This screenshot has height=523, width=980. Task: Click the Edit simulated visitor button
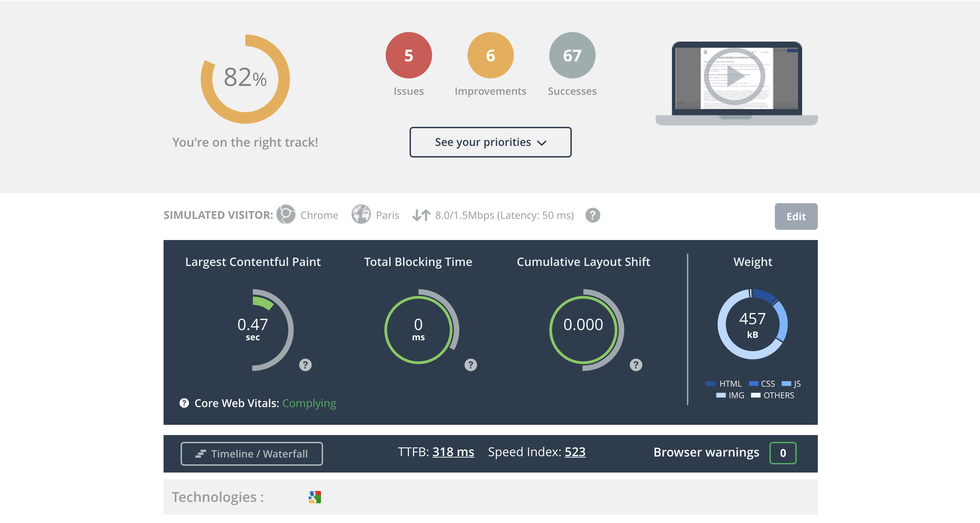point(796,216)
